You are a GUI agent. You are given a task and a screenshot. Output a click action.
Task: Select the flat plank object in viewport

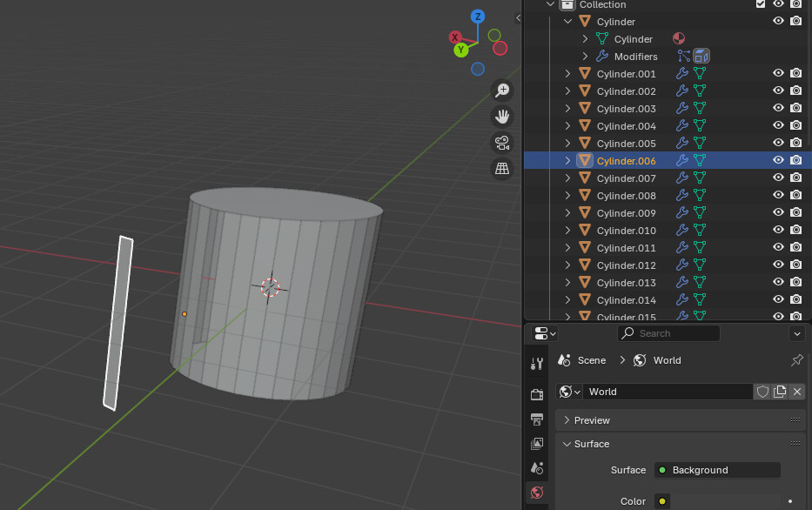point(118,324)
